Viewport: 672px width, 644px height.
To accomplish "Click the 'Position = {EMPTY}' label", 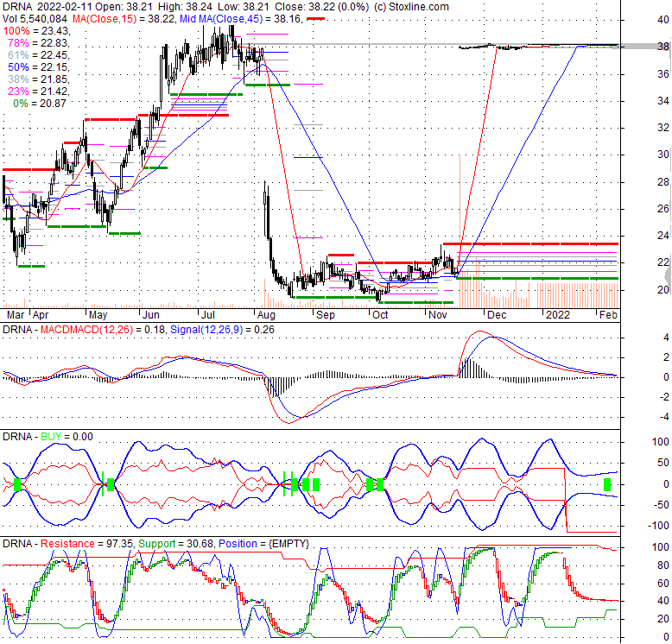I will [x=263, y=544].
